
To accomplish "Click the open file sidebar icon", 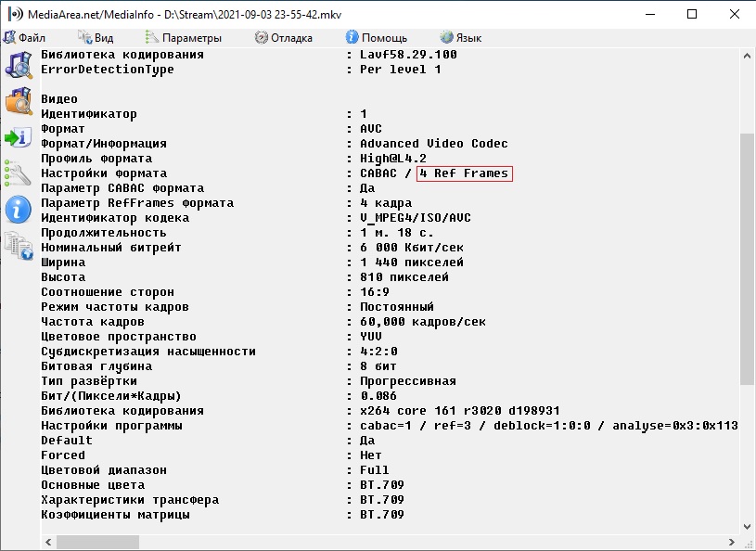I will (19, 65).
